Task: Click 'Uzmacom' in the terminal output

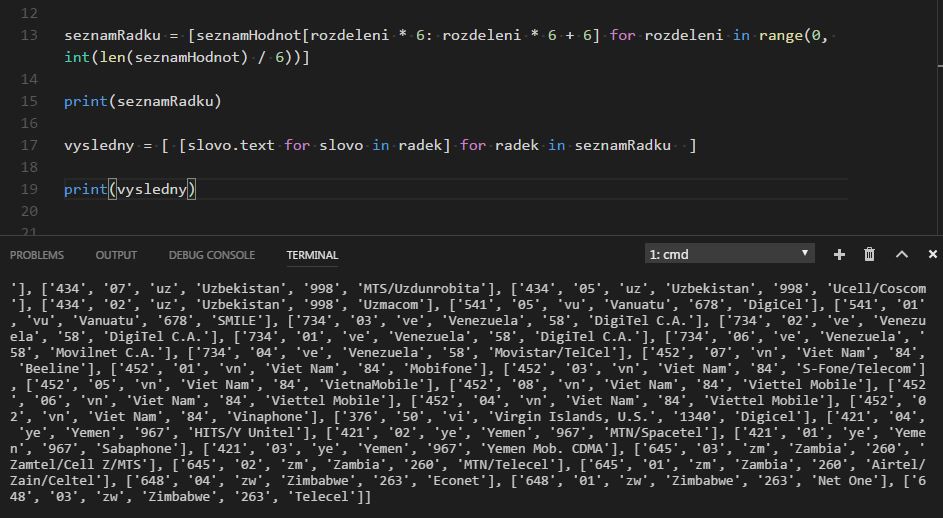Action: pos(390,304)
